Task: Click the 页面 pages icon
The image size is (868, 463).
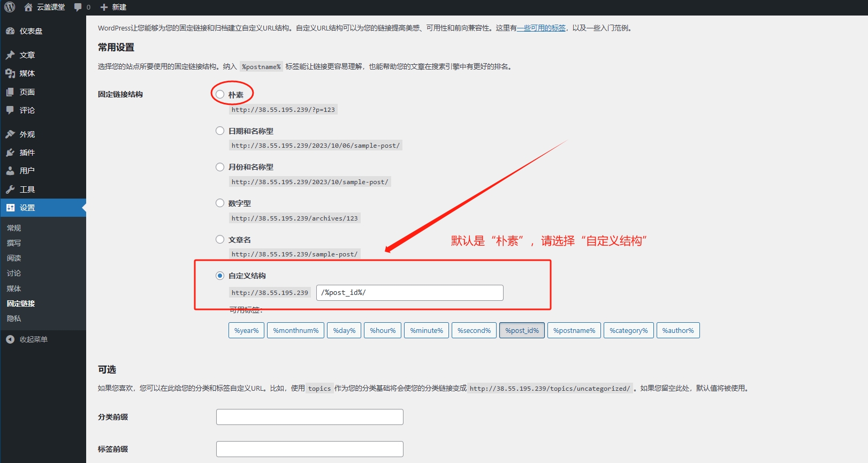Action: click(10, 92)
